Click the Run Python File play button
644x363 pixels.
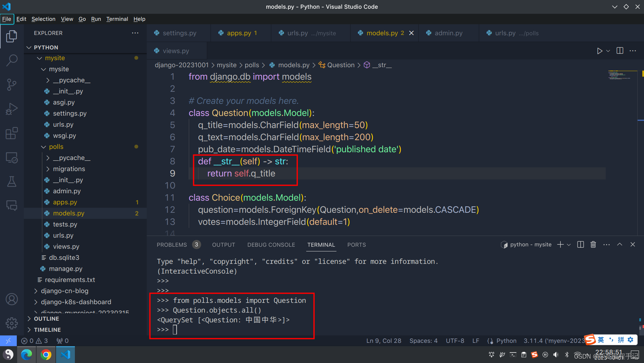(599, 51)
